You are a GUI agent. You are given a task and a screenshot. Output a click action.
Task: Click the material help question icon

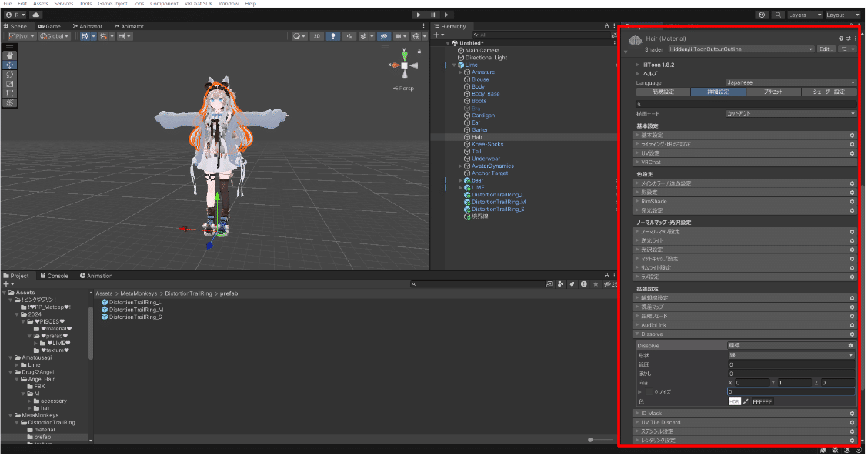[x=841, y=39]
